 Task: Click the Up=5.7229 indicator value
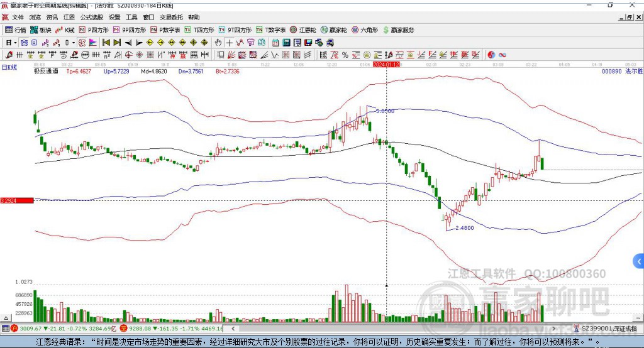click(116, 71)
